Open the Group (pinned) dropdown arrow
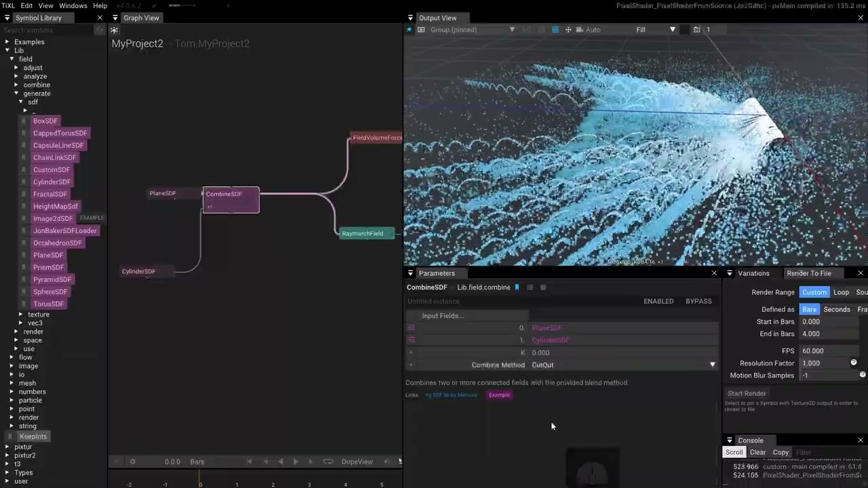Image resolution: width=868 pixels, height=488 pixels. [512, 30]
